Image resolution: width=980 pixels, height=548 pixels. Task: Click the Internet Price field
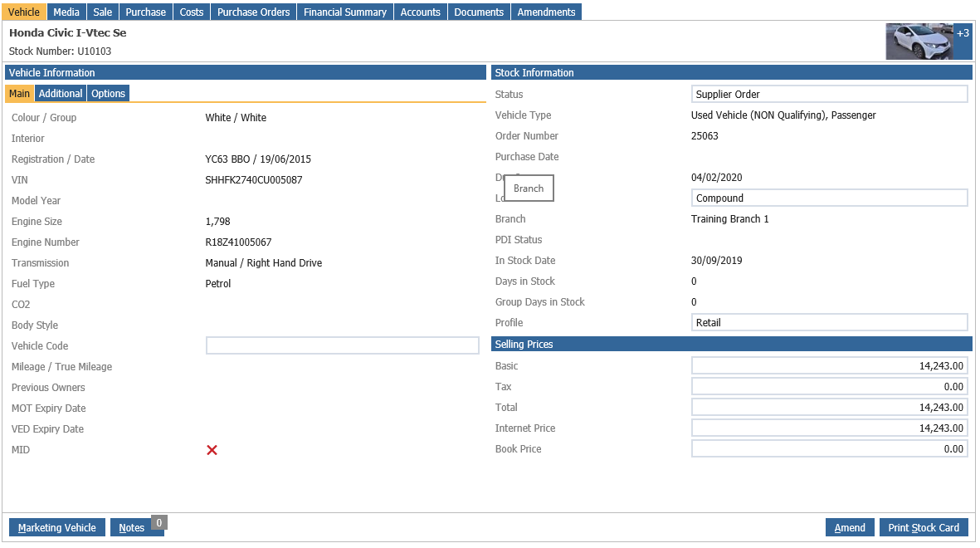[x=829, y=428]
